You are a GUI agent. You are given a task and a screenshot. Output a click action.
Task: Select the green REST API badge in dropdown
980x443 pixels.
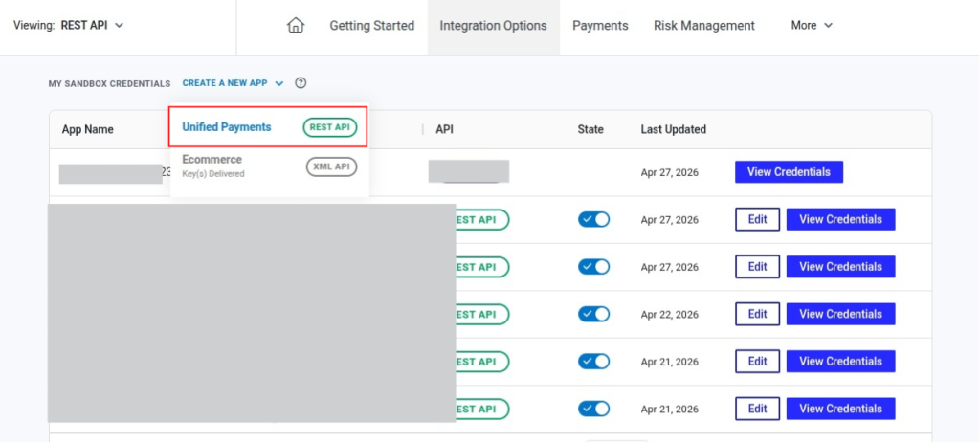click(330, 127)
